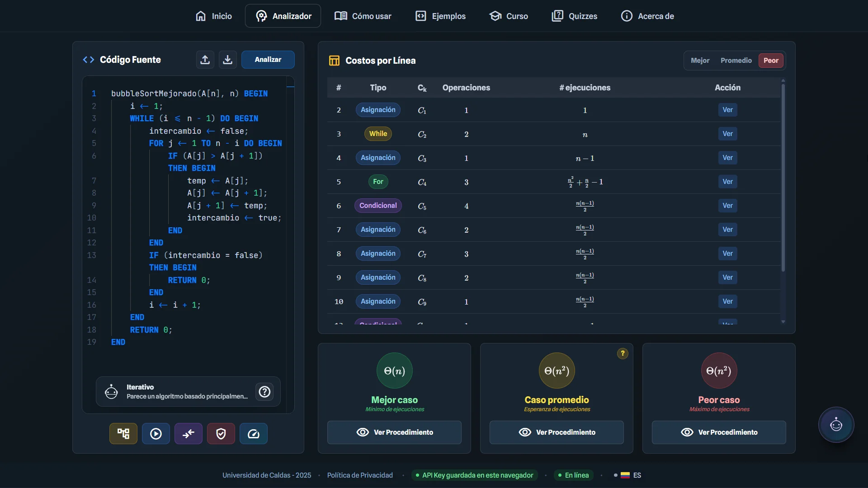The width and height of the screenshot is (868, 488).
Task: Click the API Key guardada status badge
Action: pos(474,475)
